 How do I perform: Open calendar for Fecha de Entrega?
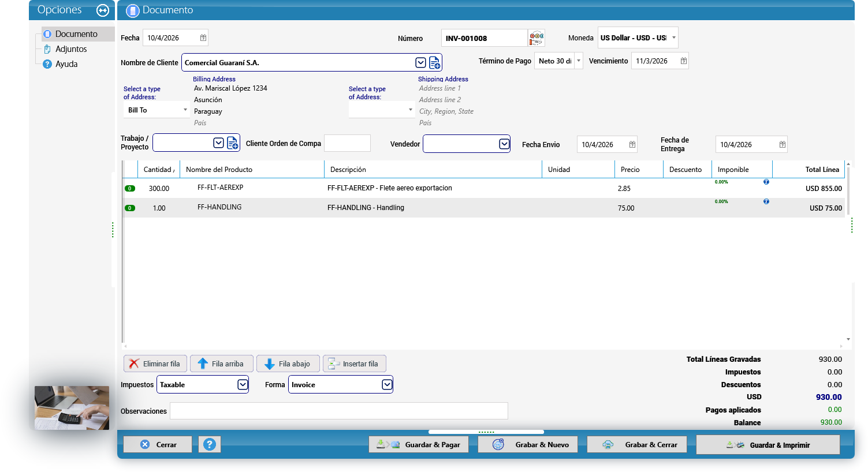[783, 144]
